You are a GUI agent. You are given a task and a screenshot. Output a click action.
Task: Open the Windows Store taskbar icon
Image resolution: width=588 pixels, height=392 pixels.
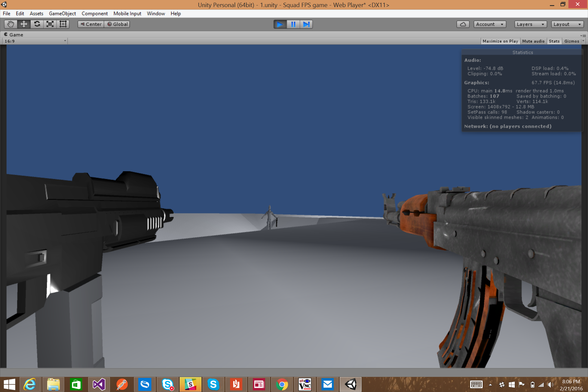76,384
